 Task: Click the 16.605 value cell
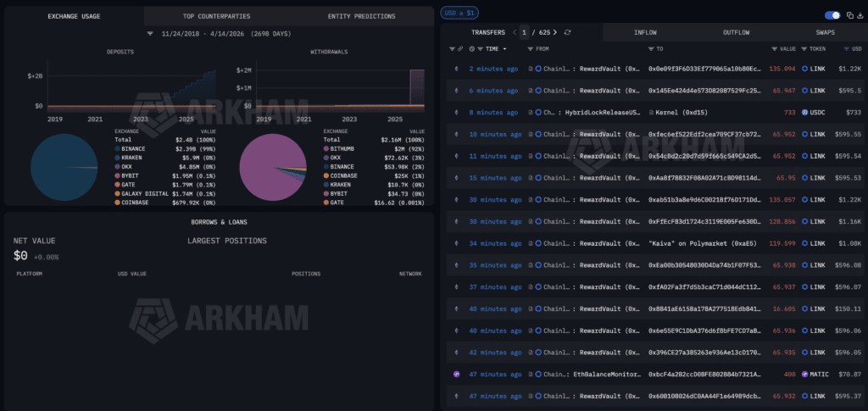pyautogui.click(x=784, y=308)
